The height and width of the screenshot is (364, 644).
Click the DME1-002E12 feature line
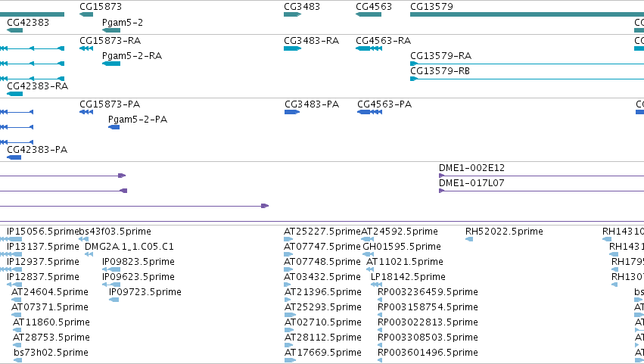click(x=541, y=176)
